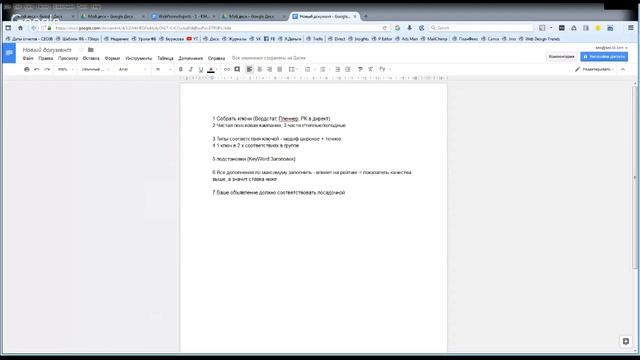The height and width of the screenshot is (360, 640).
Task: Click the browser search field
Action: 482,28
